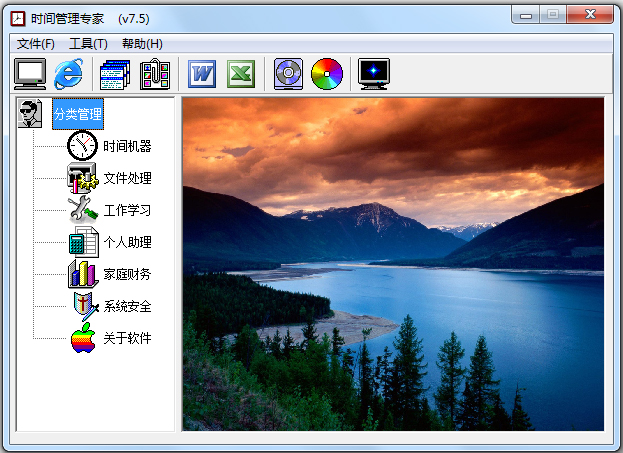Image resolution: width=623 pixels, height=453 pixels.
Task: Select 时间机器 in the tree
Action: [x=127, y=146]
